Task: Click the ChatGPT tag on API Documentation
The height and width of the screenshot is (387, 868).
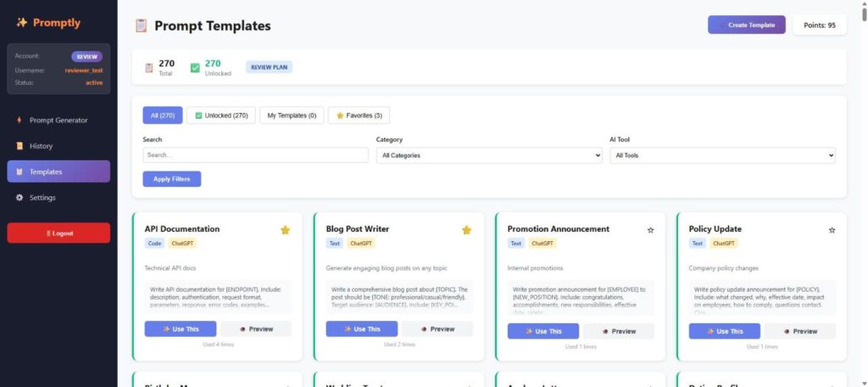Action: 182,244
